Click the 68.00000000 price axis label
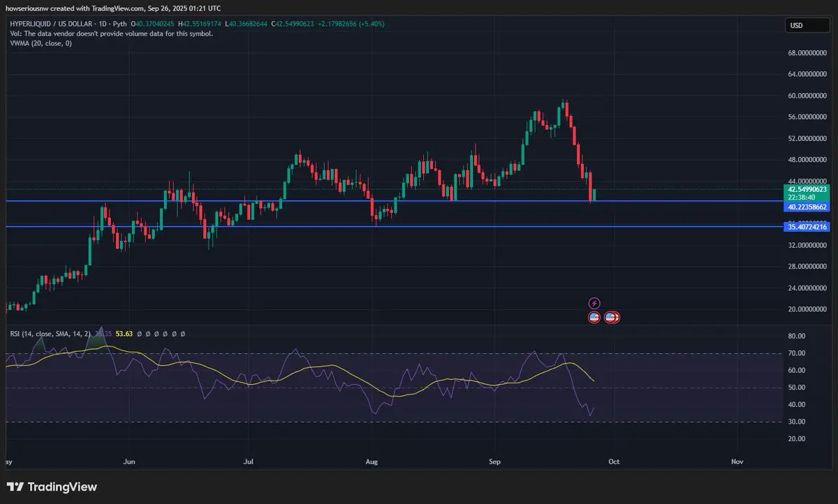The width and height of the screenshot is (838, 504). [807, 53]
